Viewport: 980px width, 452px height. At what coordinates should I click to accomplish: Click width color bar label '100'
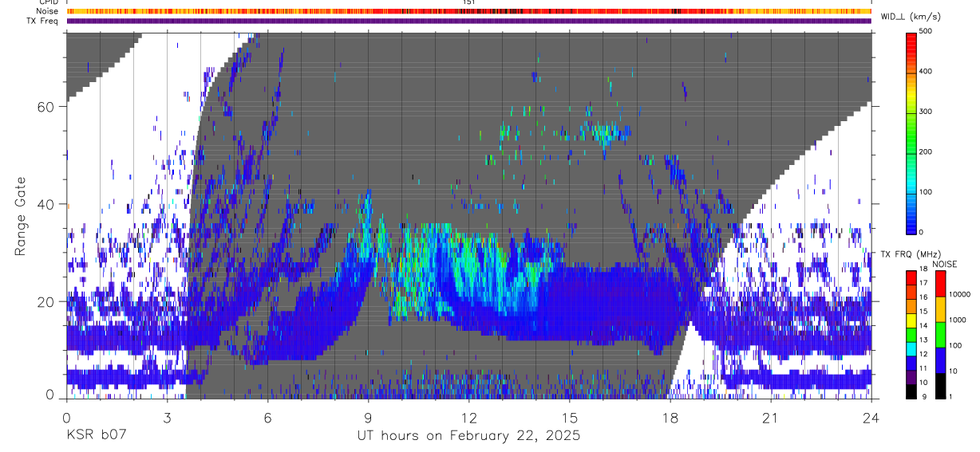coord(925,192)
